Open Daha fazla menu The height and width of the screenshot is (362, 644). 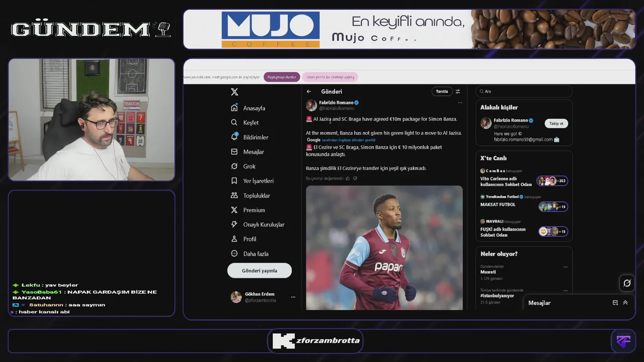point(250,254)
